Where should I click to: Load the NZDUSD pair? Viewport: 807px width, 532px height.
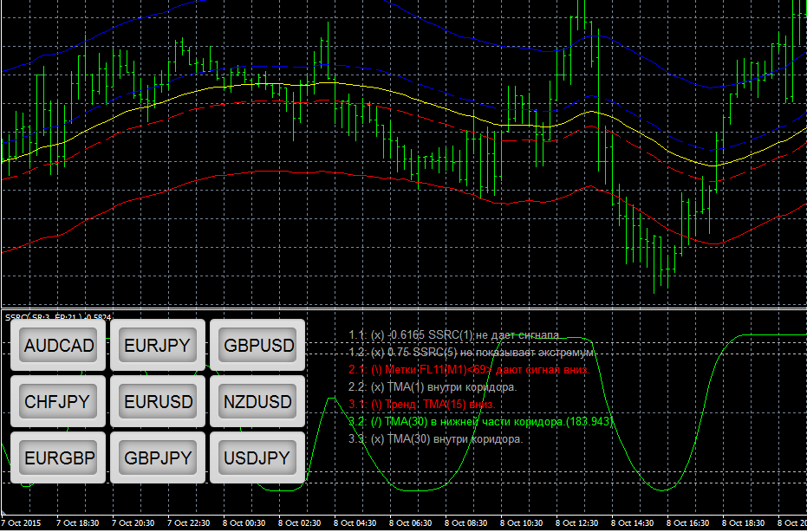click(x=257, y=401)
